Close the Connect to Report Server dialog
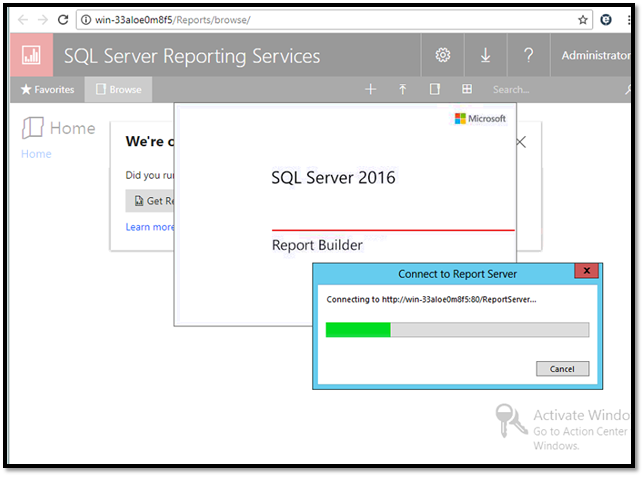 (587, 271)
